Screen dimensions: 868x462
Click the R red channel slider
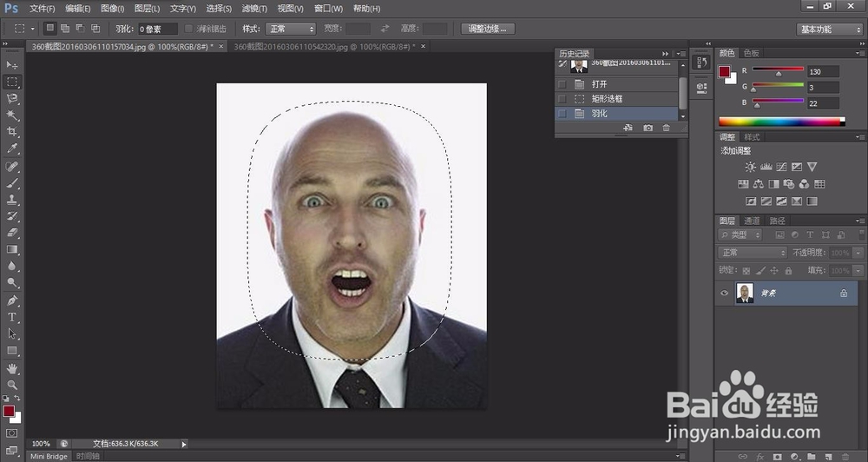click(x=778, y=69)
